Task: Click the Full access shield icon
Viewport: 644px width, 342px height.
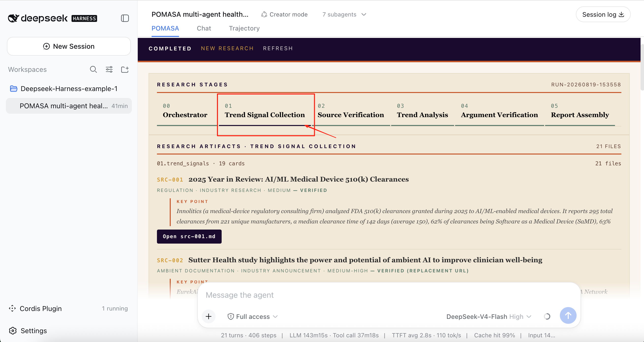Action: point(230,316)
